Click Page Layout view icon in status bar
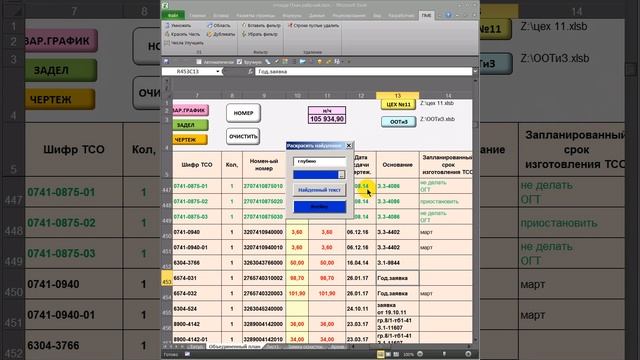This screenshot has width=640, height=360. click(388, 354)
